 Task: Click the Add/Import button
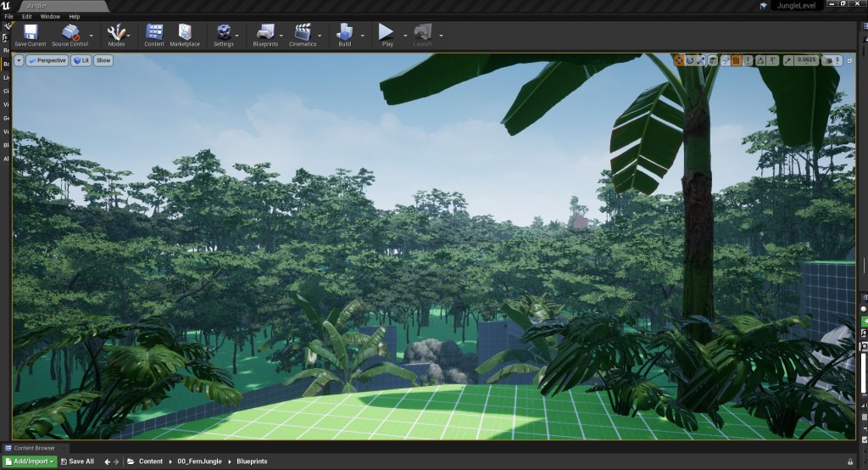(31, 462)
